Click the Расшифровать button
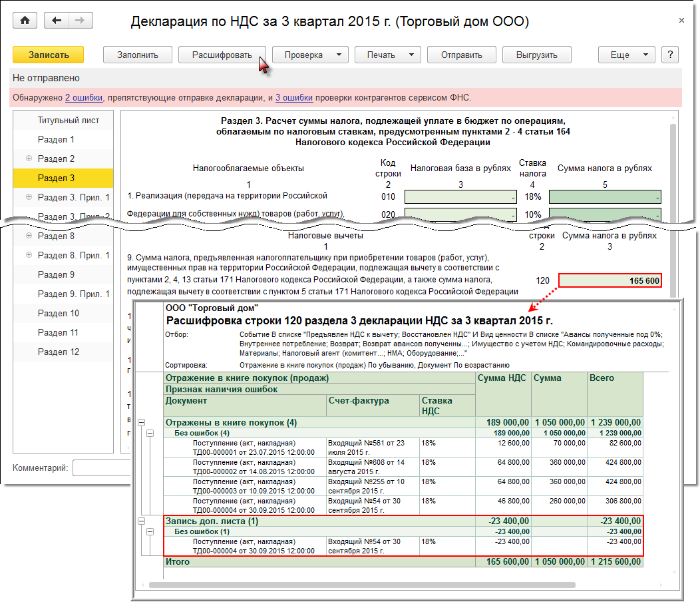 coord(222,55)
